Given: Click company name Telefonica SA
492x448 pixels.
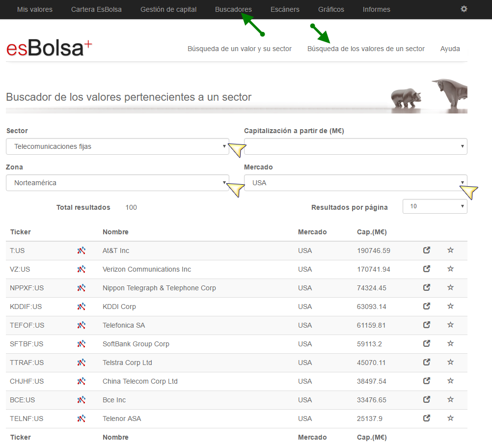Looking at the screenshot, I should pos(124,325).
